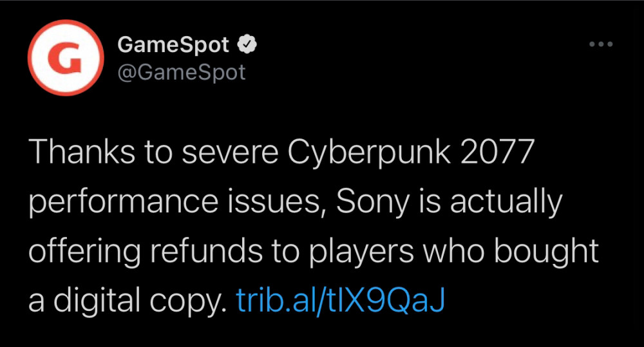The width and height of the screenshot is (644, 347).
Task: Open the three-dot more options menu
Action: pyautogui.click(x=601, y=44)
